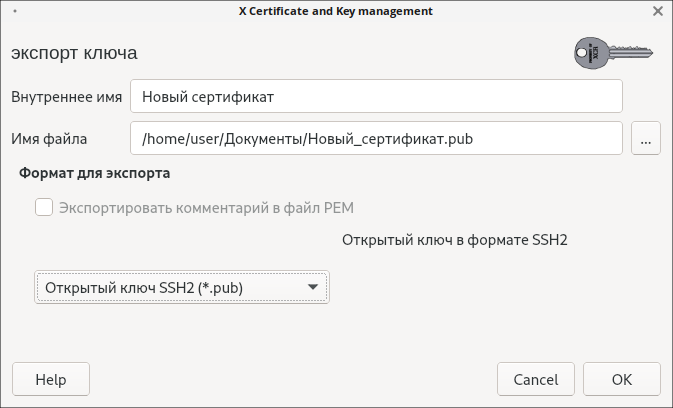Focus the "Внутреннее имя" text field
This screenshot has width=673, height=408.
376,97
